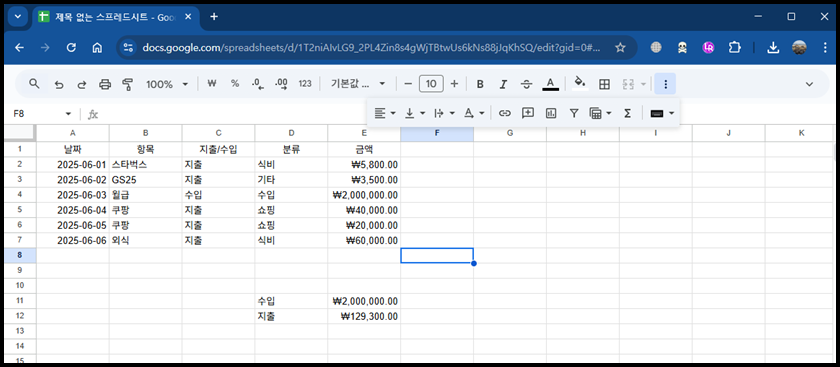The image size is (840, 367).
Task: Click the tab search down arrow
Action: [18, 17]
